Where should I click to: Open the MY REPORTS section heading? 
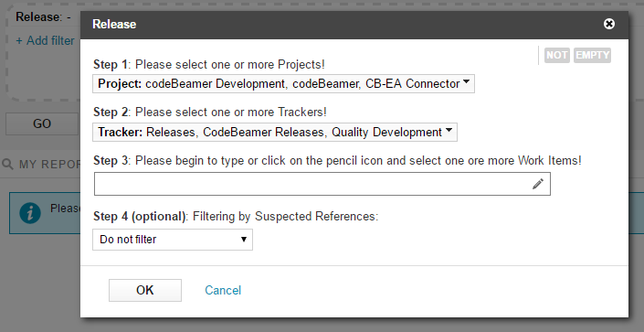click(x=50, y=165)
